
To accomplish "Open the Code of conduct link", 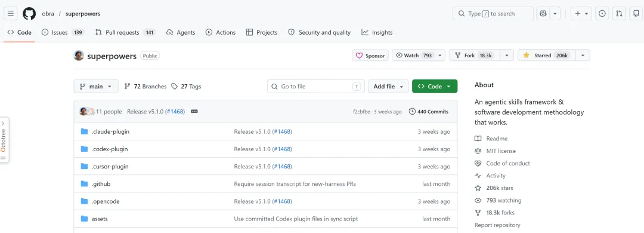I will point(502,164).
